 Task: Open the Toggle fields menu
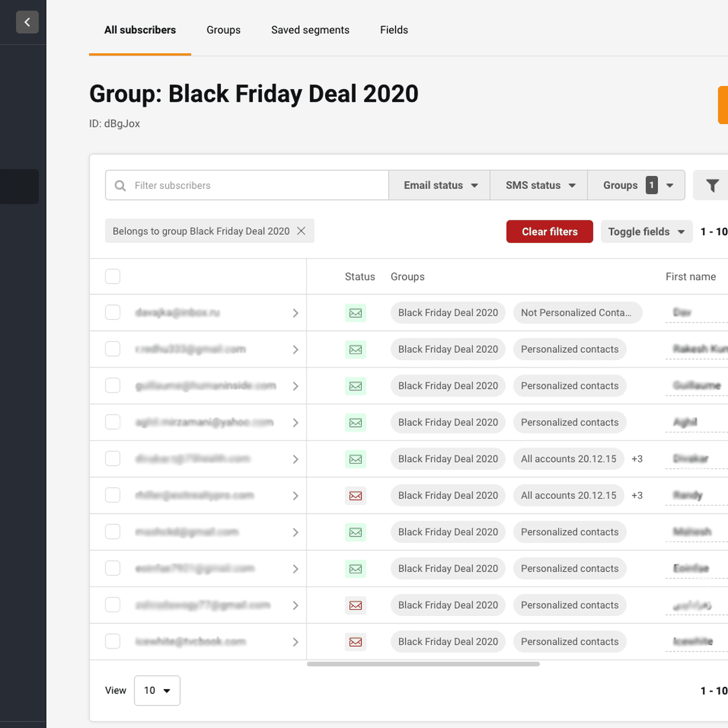coord(646,231)
